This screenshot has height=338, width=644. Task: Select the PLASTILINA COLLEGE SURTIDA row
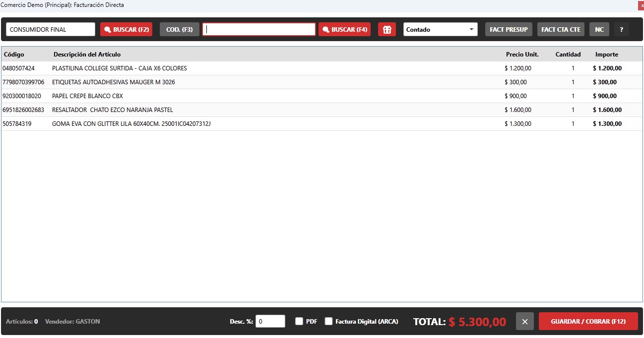[x=322, y=68]
